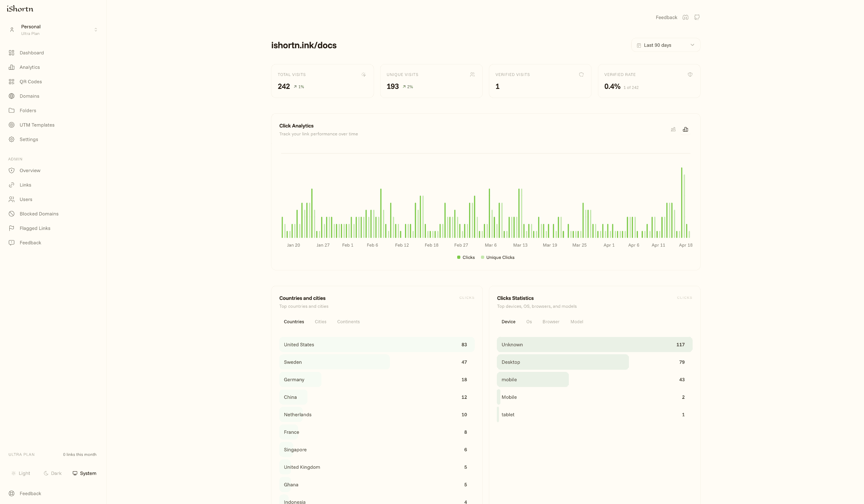Click the Feedback link in the top bar
This screenshot has height=504, width=864.
click(666, 17)
